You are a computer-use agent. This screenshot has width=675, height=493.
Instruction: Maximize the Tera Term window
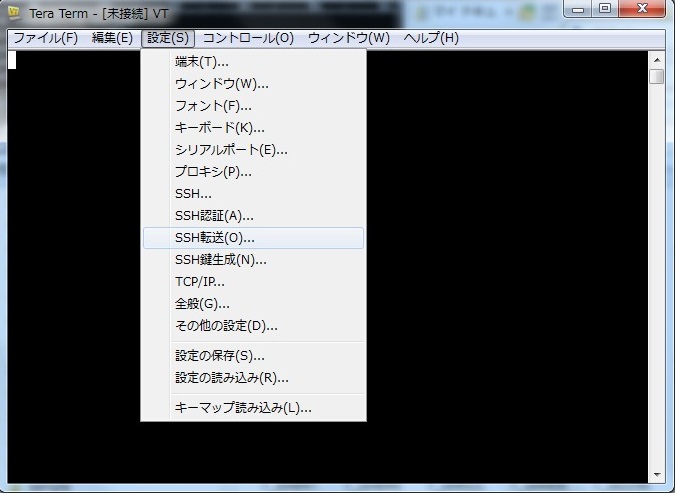pyautogui.click(x=605, y=9)
